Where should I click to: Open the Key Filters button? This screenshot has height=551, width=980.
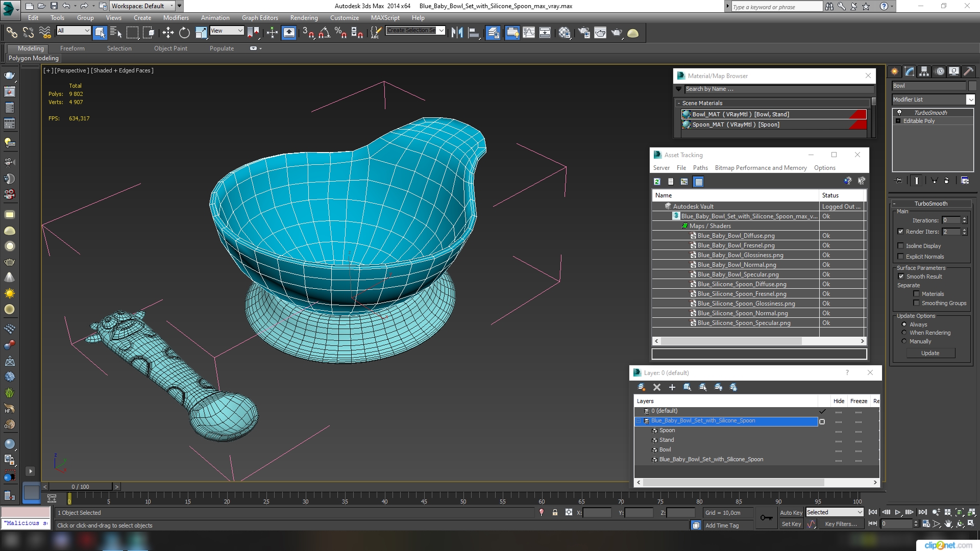pyautogui.click(x=841, y=524)
